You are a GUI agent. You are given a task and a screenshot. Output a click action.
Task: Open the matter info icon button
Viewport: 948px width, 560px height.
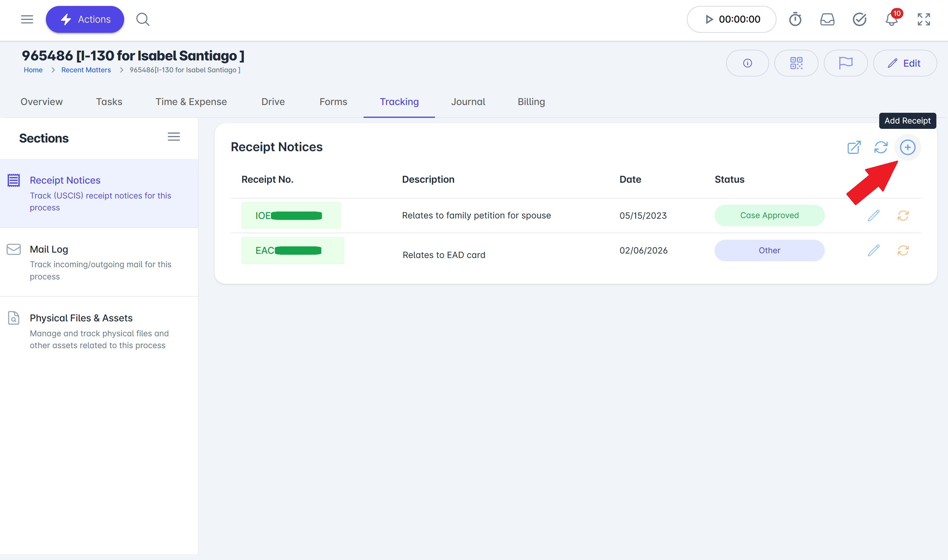[x=747, y=63]
